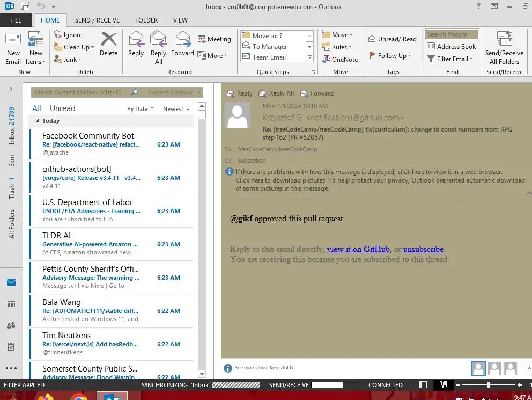Open the github-actions[bot] email

[x=112, y=177]
